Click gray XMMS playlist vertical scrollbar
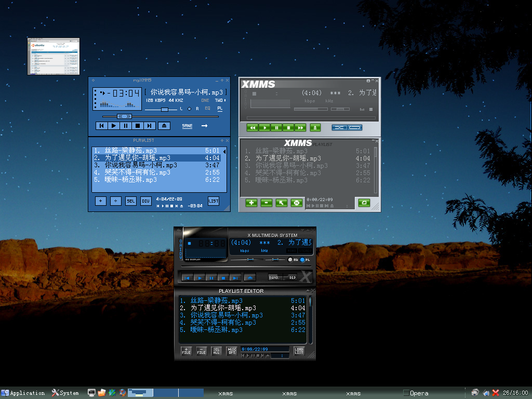This screenshot has width=532, height=399. click(x=376, y=170)
